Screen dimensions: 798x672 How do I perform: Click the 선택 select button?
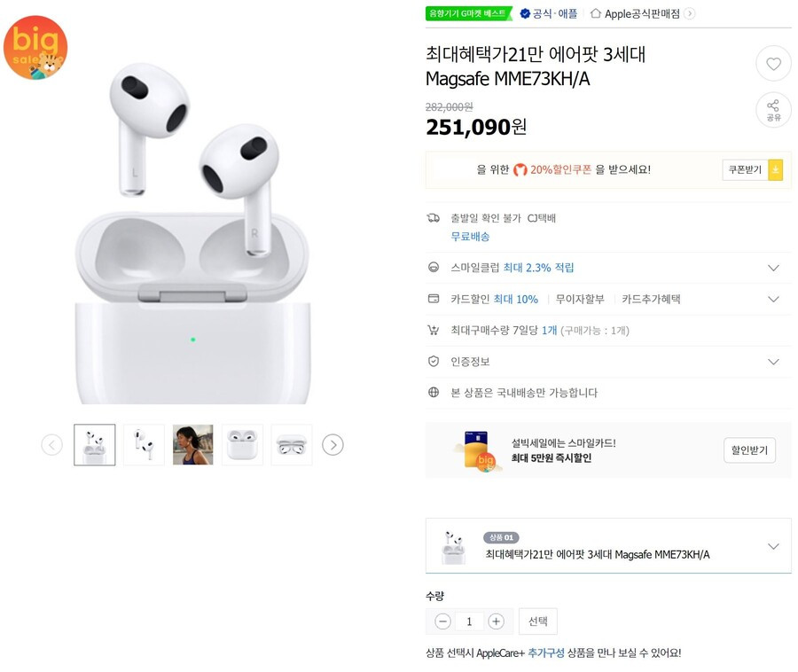538,621
